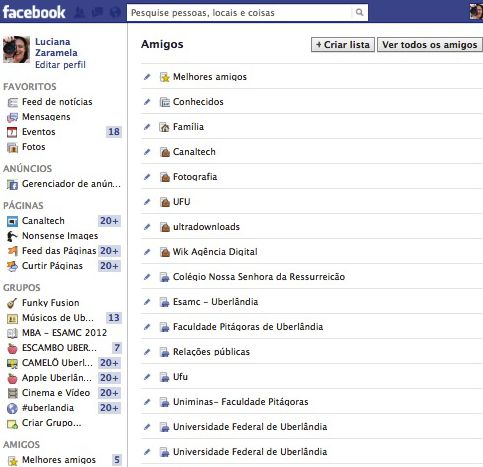Open notifications globe icon in top bar

click(x=115, y=12)
